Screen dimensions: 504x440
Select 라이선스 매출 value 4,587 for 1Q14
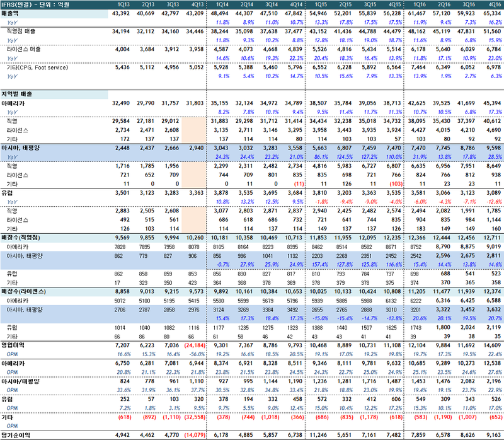[x=221, y=50]
